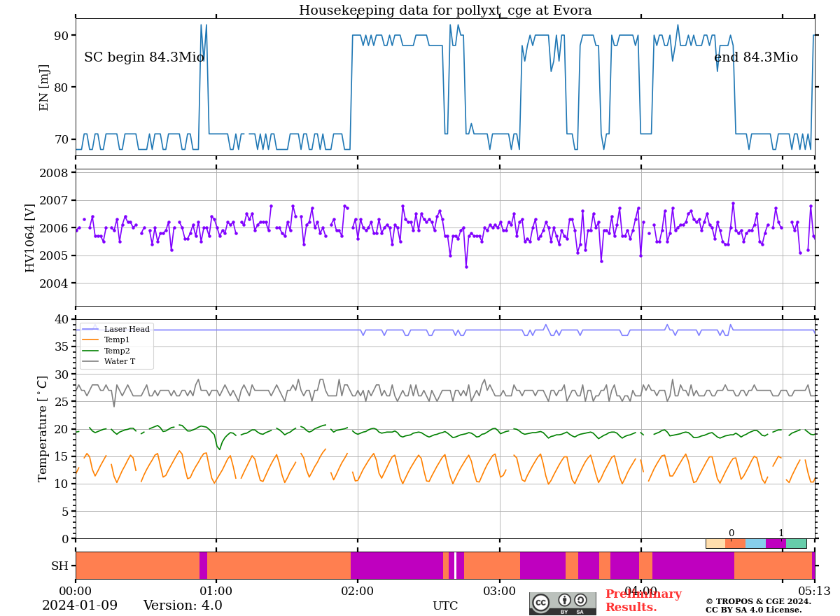Click the light peach colorbar swatch
This screenshot has height=616, width=840.
(x=715, y=543)
